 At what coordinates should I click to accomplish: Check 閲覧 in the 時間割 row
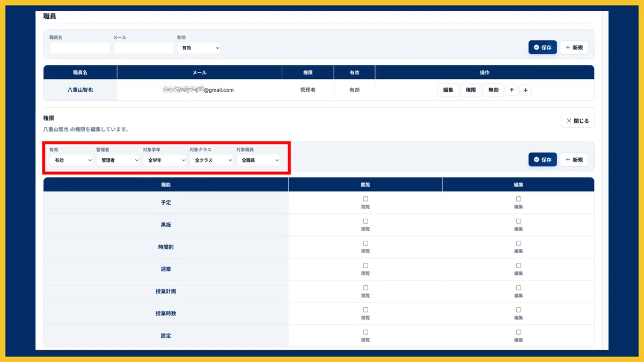click(365, 243)
